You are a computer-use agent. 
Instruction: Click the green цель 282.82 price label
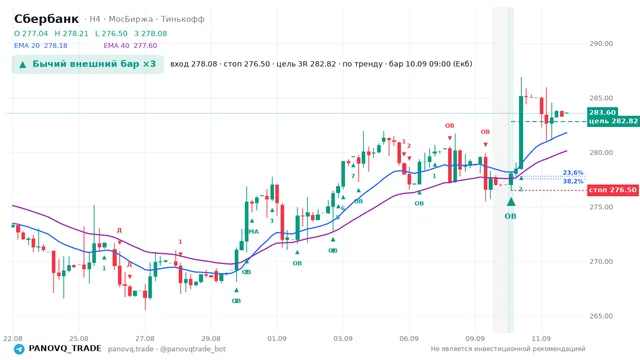pyautogui.click(x=613, y=121)
